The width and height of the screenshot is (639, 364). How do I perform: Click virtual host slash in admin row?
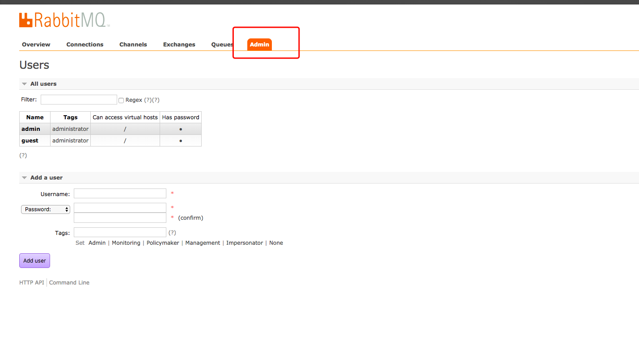(125, 129)
